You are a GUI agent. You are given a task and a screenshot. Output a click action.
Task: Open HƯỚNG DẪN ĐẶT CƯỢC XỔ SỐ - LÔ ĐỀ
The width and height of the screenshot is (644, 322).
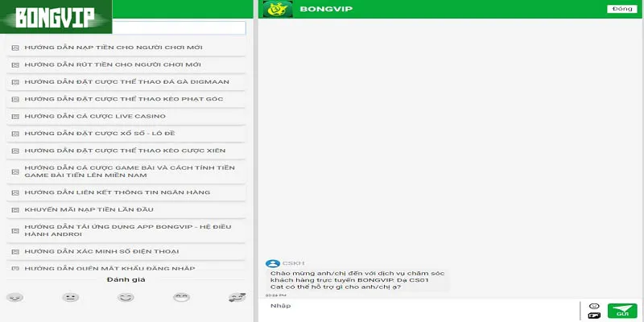coord(126,134)
